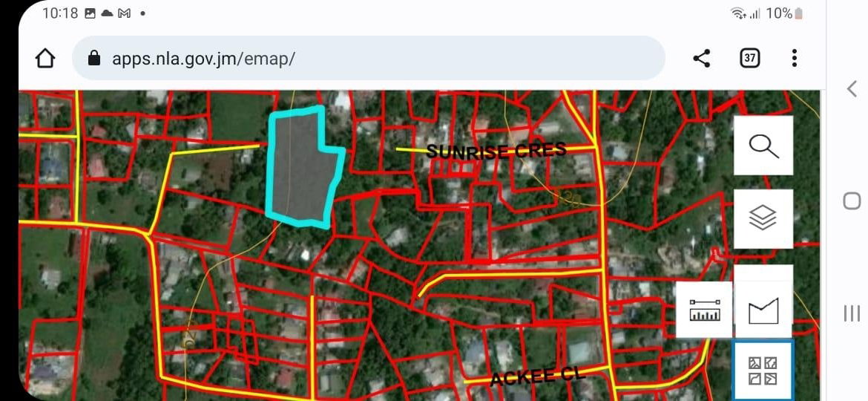Open the map search magnifier tool
Image resolution: width=868 pixels, height=401 pixels.
763,146
